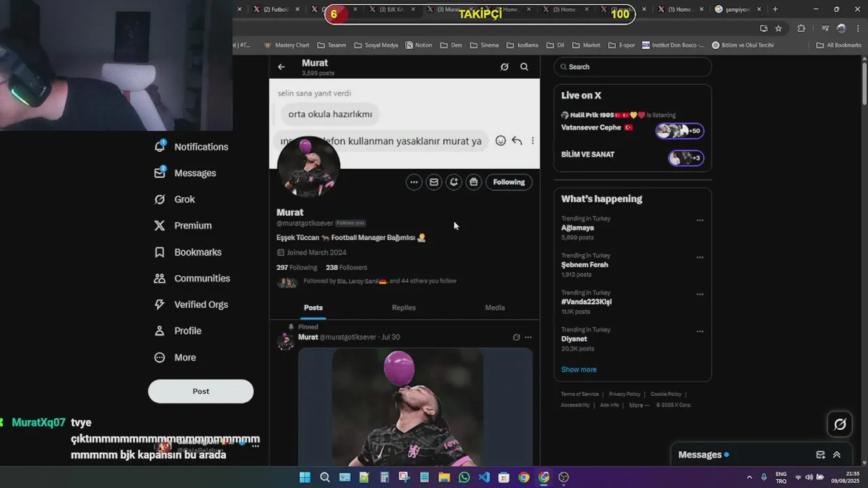View the 238 Followers list
Image resolution: width=868 pixels, height=488 pixels.
pyautogui.click(x=346, y=267)
